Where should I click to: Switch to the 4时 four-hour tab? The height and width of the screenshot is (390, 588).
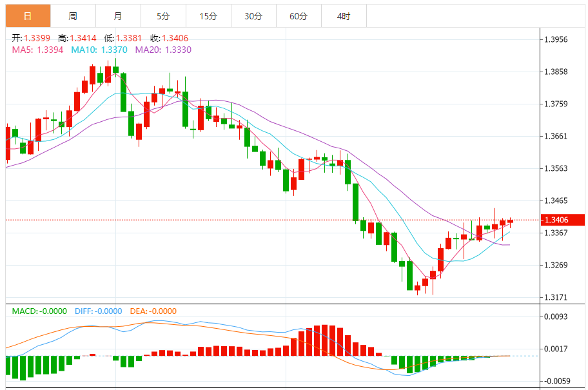tap(344, 16)
